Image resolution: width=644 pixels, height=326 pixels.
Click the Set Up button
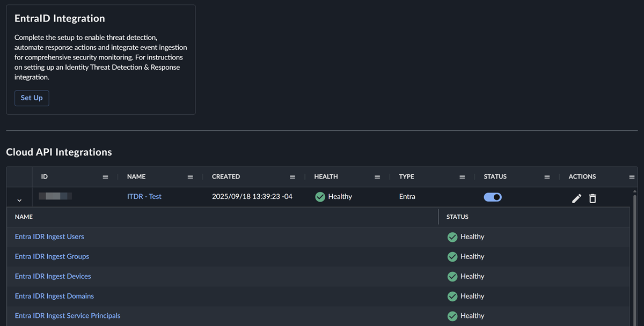click(32, 98)
